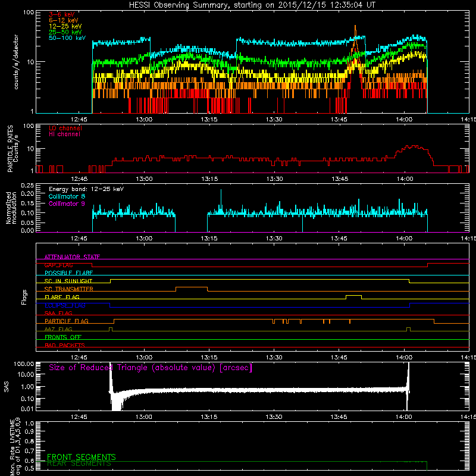Click 14:00 tick label under modulation plot
This screenshot has height=476, width=476.
tap(404, 238)
